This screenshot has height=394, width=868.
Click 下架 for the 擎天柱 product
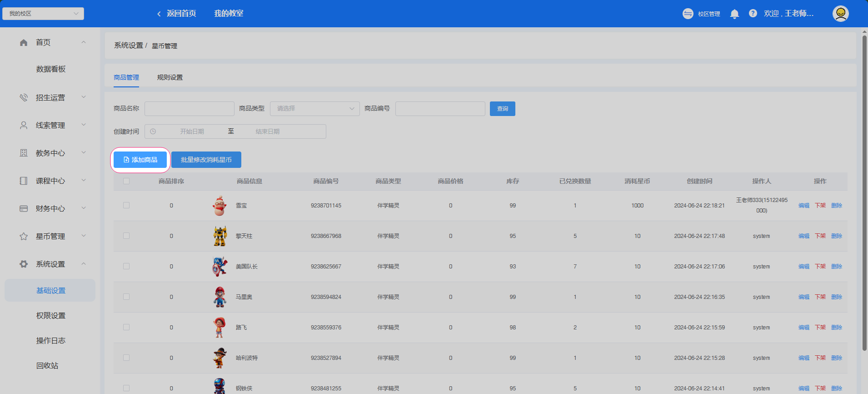(x=820, y=236)
